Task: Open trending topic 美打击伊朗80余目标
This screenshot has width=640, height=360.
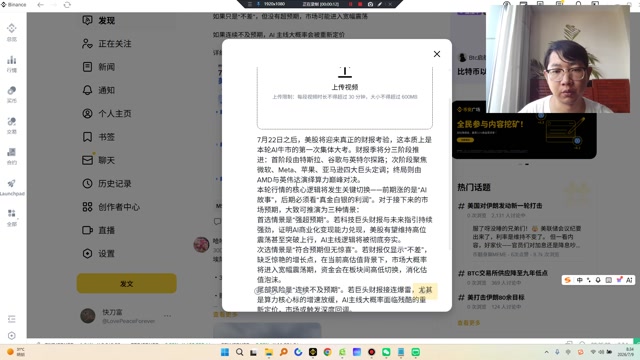Action: tap(496, 298)
